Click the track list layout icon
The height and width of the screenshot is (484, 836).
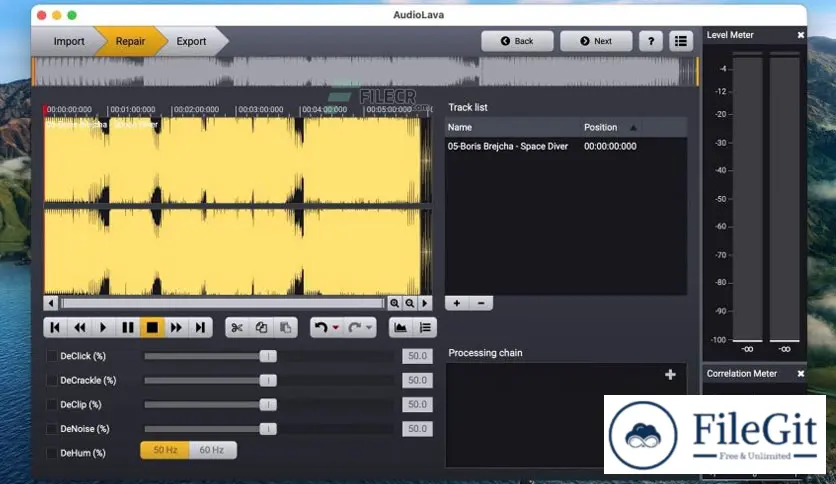click(x=425, y=327)
